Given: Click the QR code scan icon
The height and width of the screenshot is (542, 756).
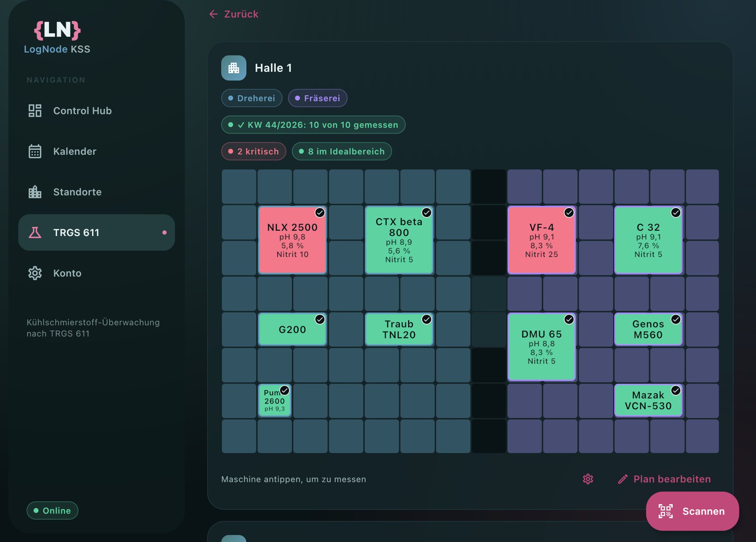Looking at the screenshot, I should click(666, 511).
